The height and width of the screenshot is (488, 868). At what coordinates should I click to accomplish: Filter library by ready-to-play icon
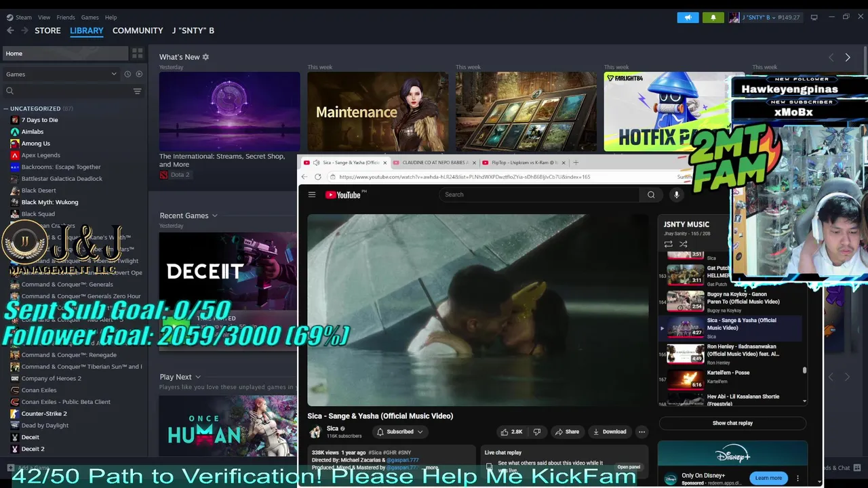tap(139, 74)
